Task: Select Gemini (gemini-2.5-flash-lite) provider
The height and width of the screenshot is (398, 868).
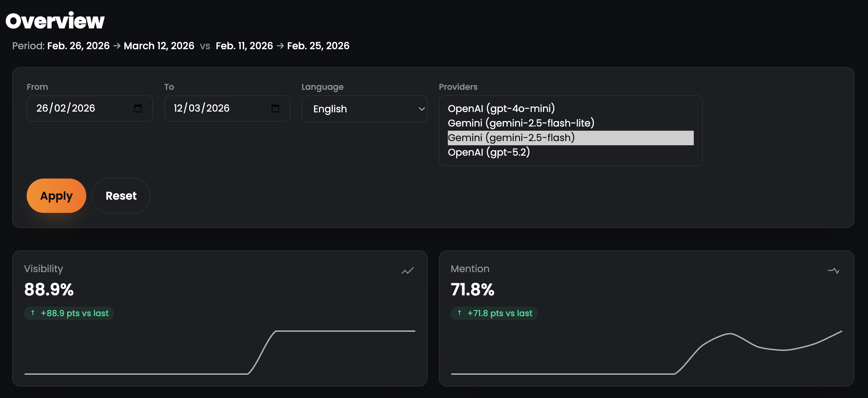Action: point(521,123)
